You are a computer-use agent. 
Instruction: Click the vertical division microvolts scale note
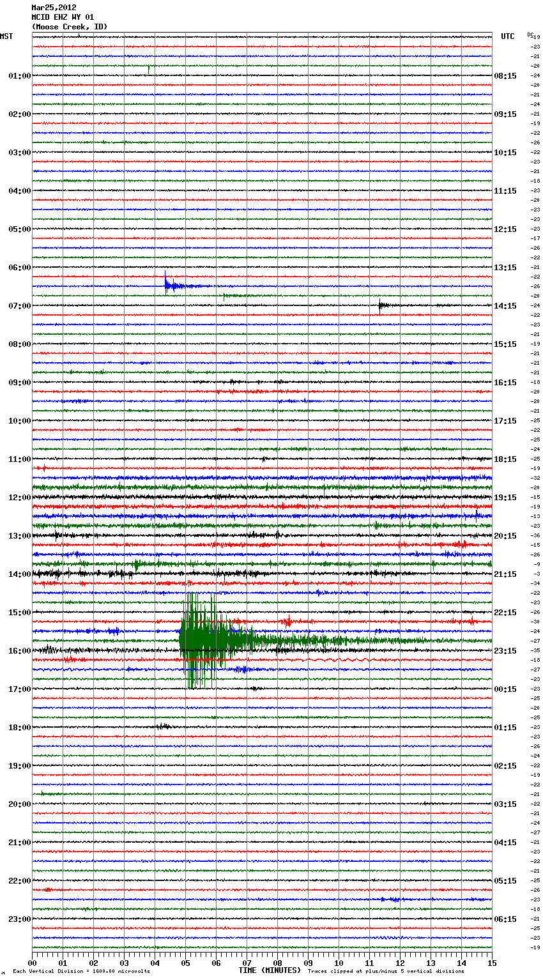click(x=81, y=971)
